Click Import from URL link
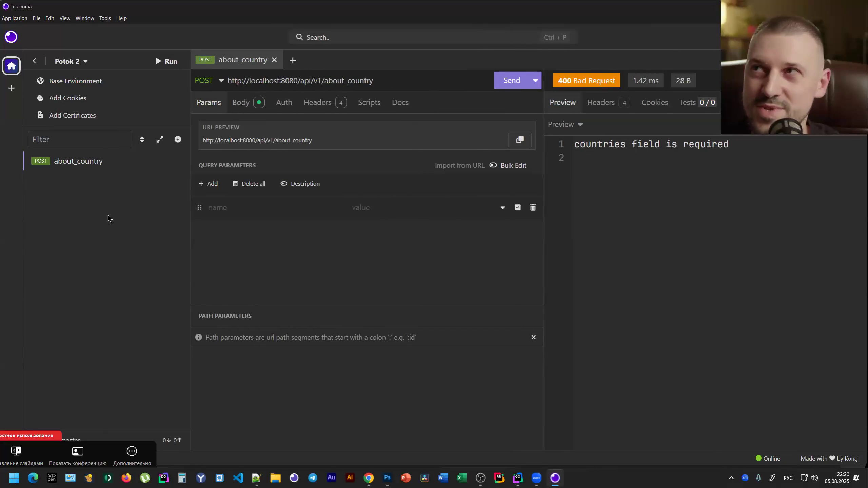This screenshot has width=868, height=488. [459, 165]
